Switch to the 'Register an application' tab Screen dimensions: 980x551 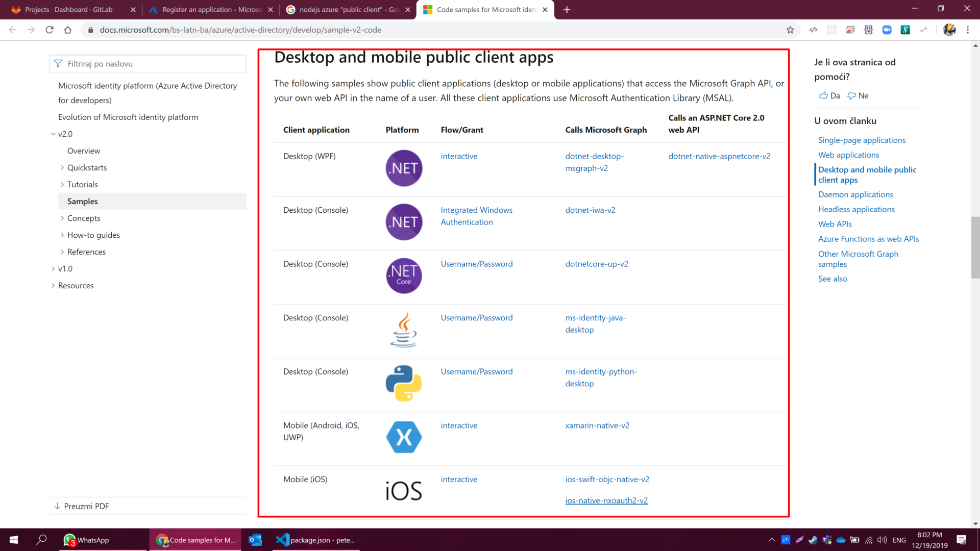pos(209,9)
